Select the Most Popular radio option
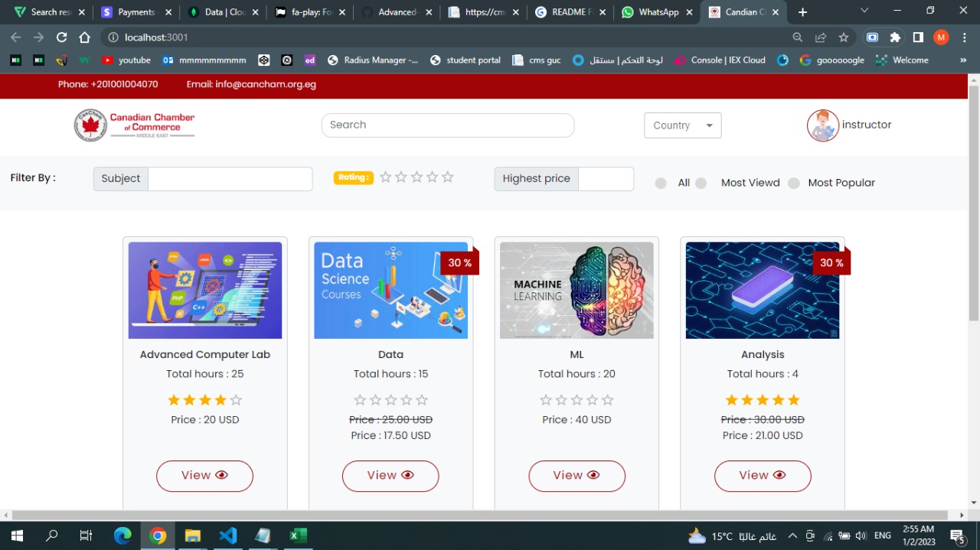This screenshot has width=980, height=550. point(794,184)
